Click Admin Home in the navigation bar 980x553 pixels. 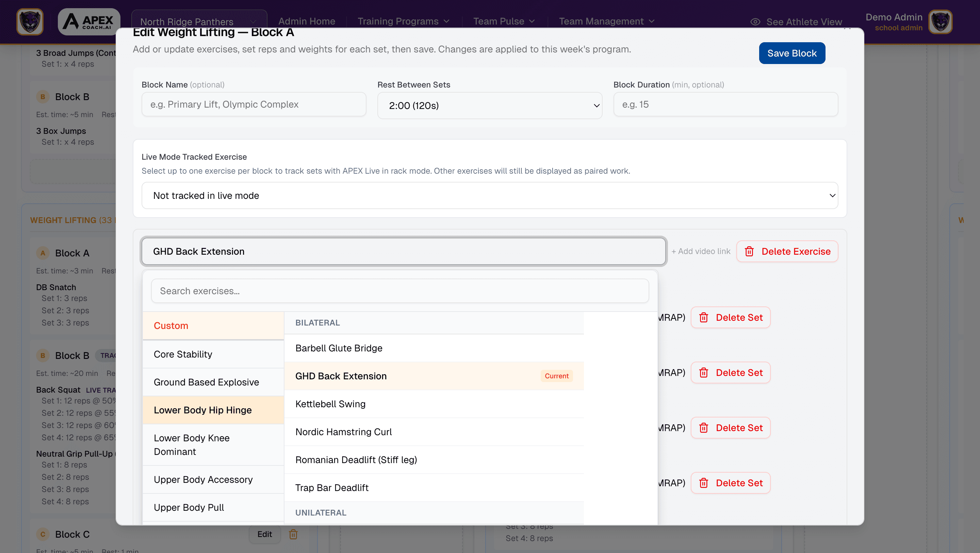point(307,21)
